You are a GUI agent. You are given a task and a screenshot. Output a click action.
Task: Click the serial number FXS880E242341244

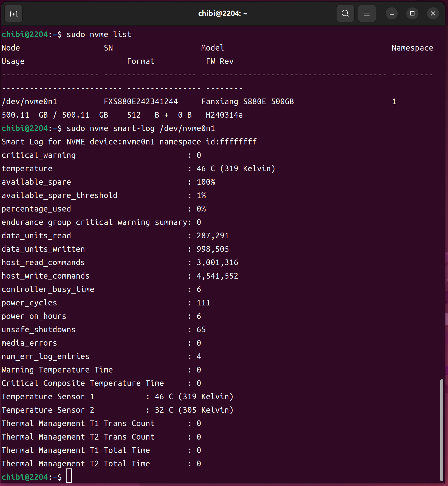(141, 102)
